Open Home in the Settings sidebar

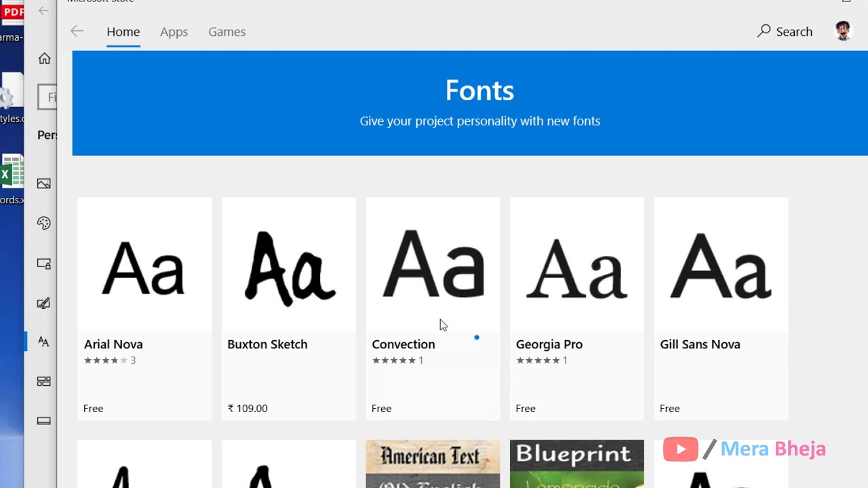[x=44, y=58]
